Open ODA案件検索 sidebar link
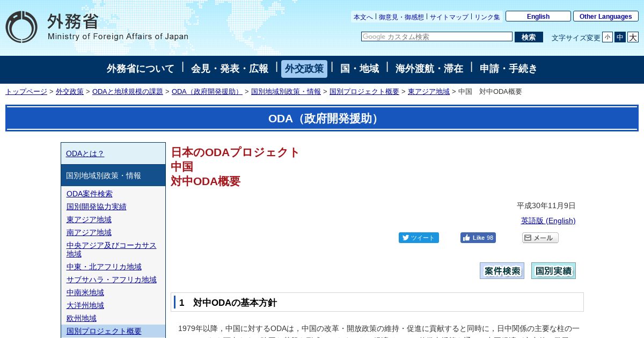The image size is (644, 338). coord(90,194)
